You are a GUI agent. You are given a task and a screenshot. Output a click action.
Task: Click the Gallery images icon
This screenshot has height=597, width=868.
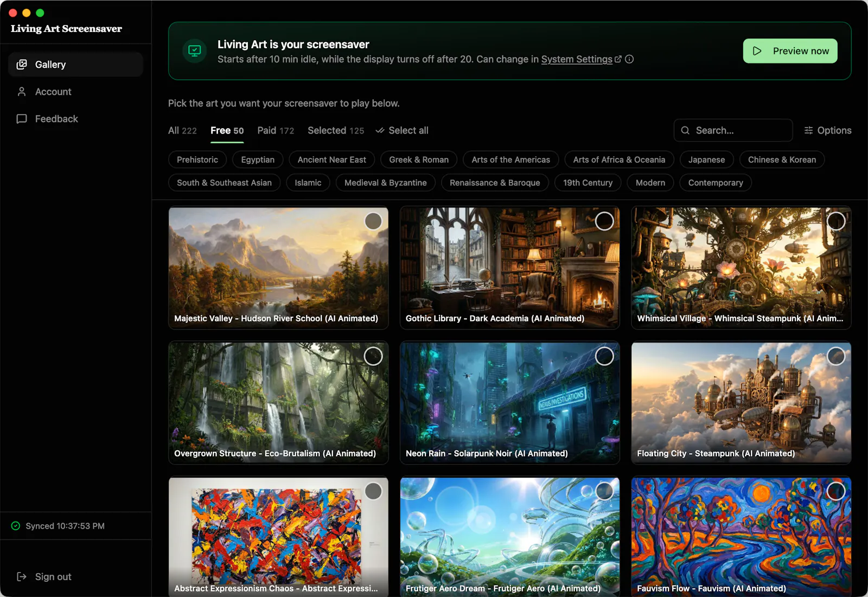[x=22, y=65]
